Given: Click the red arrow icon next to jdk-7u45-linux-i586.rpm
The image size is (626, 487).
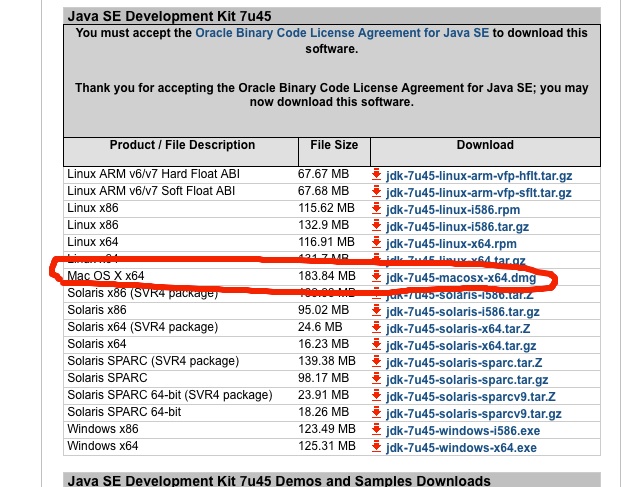Looking at the screenshot, I should click(376, 209).
